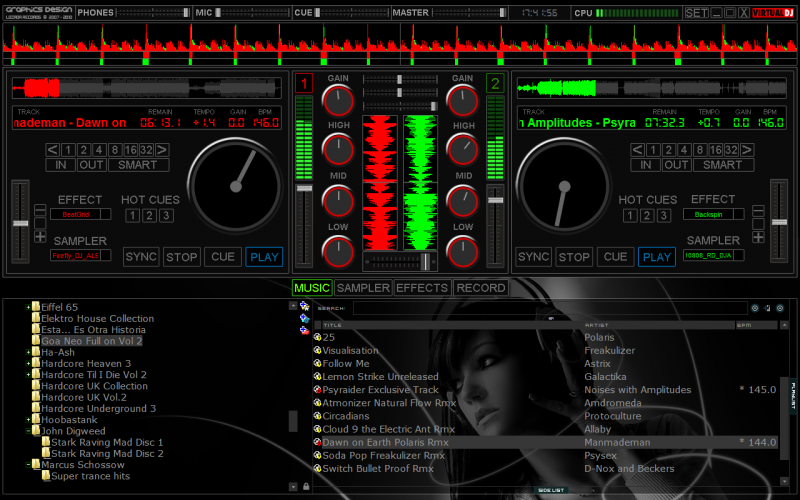800x500 pixels.
Task: Open the EFFECTS tab
Action: pos(422,288)
